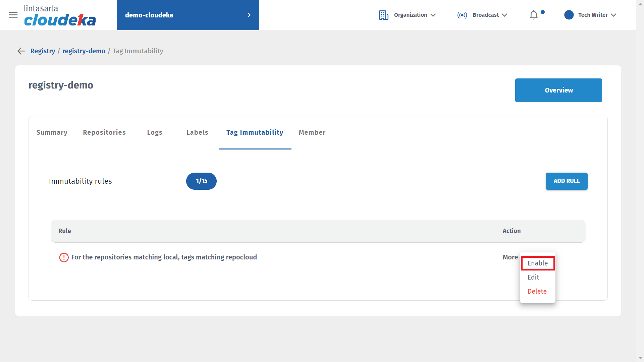644x362 pixels.
Task: Expand the Broadcast dropdown
Action: (x=490, y=15)
